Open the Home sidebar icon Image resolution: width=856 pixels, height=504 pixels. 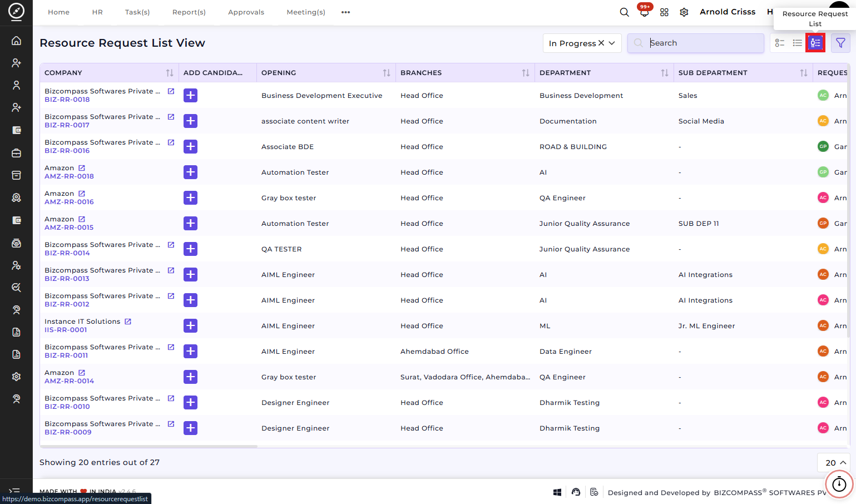pos(17,41)
